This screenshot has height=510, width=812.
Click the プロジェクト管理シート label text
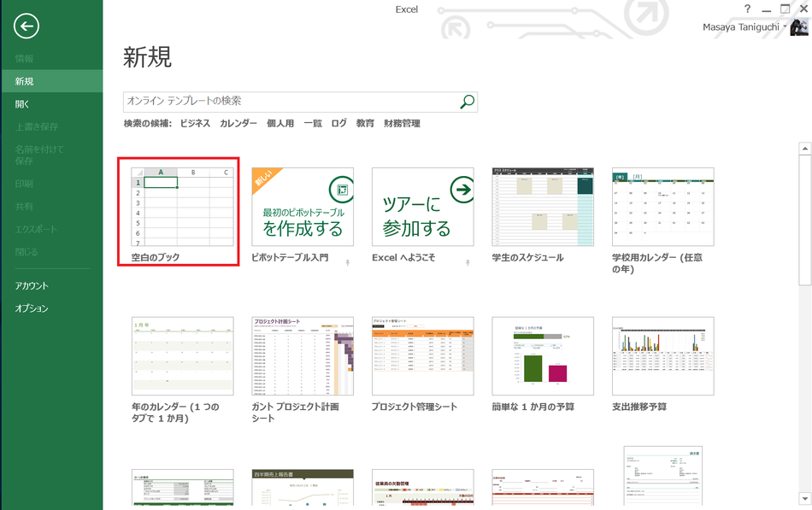(415, 407)
